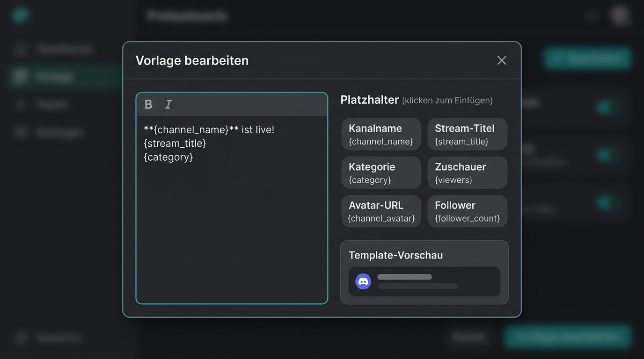644x359 pixels.
Task: Open the notifications bell icon
Action: pos(591,15)
